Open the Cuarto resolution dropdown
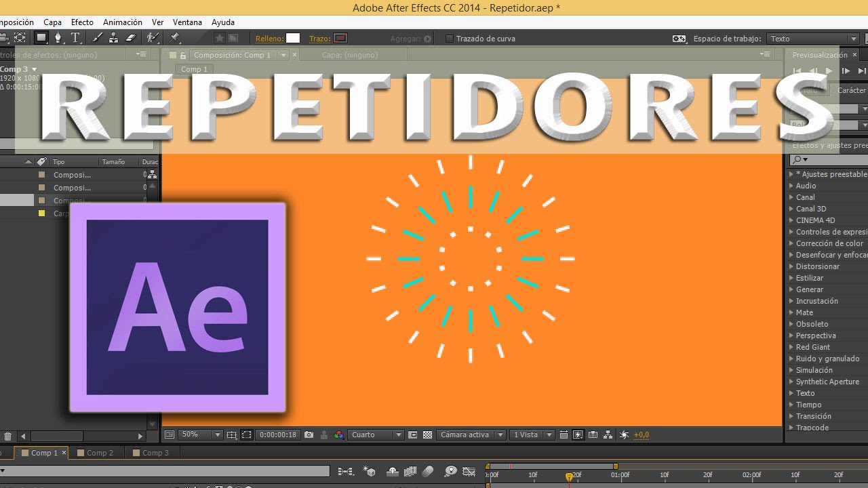The width and height of the screenshot is (868, 488). click(376, 434)
